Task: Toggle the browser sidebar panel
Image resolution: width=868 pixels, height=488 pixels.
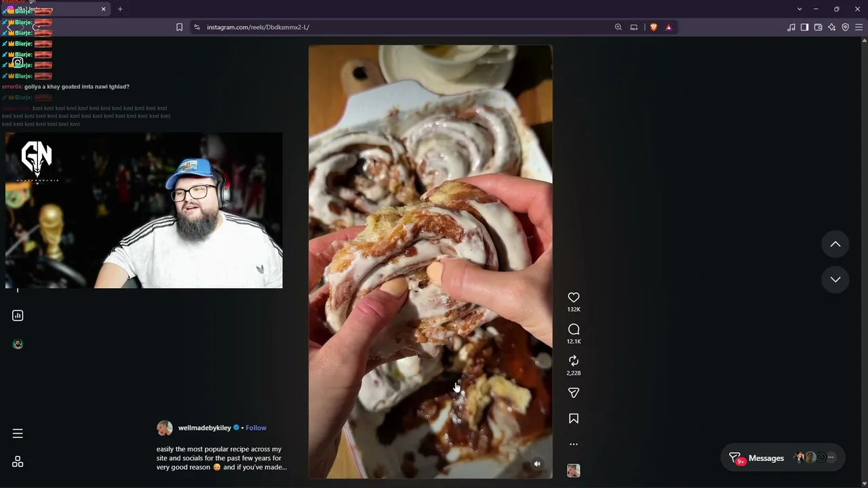Action: [804, 27]
